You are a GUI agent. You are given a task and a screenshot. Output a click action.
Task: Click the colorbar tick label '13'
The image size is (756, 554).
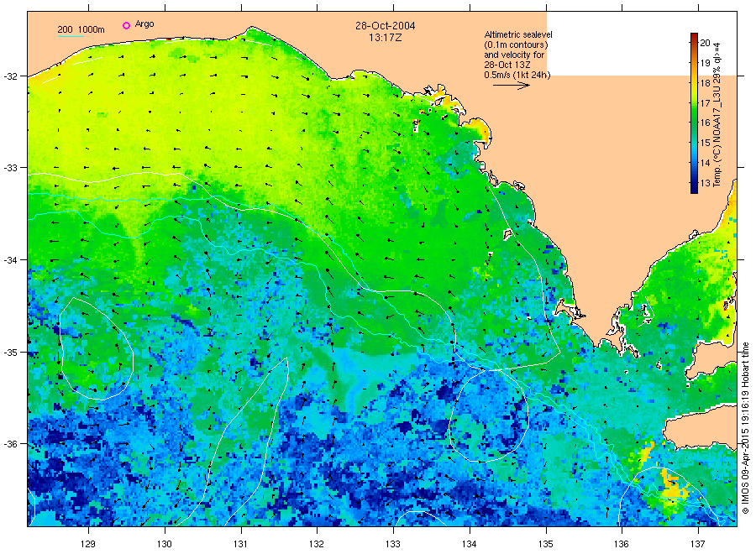(x=705, y=183)
